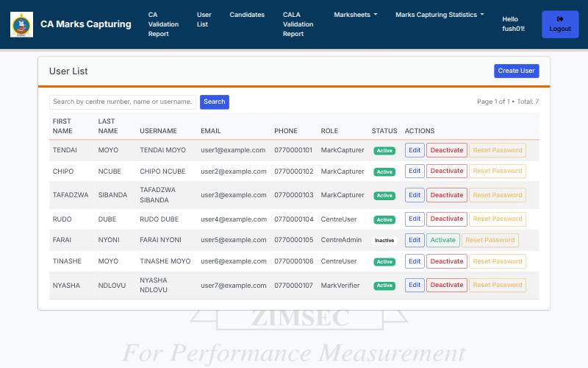
Task: Go to User List in navbar
Action: click(204, 20)
